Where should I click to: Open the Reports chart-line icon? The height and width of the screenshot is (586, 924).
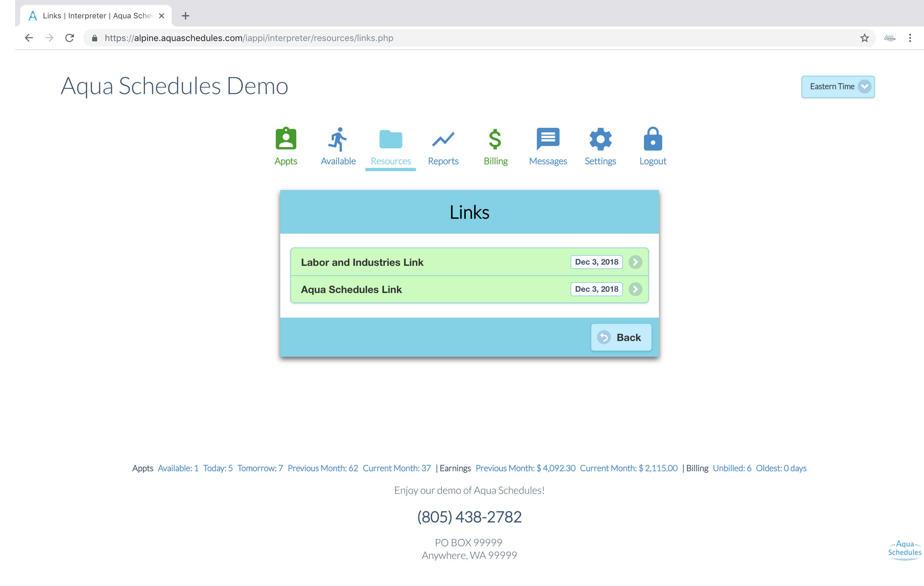tap(443, 139)
